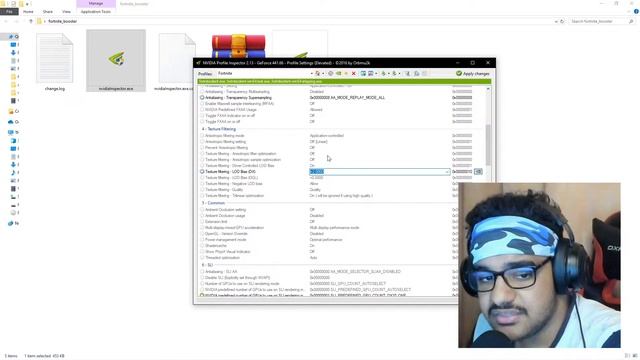Click the Explorer address bar path field

[x=294, y=21]
